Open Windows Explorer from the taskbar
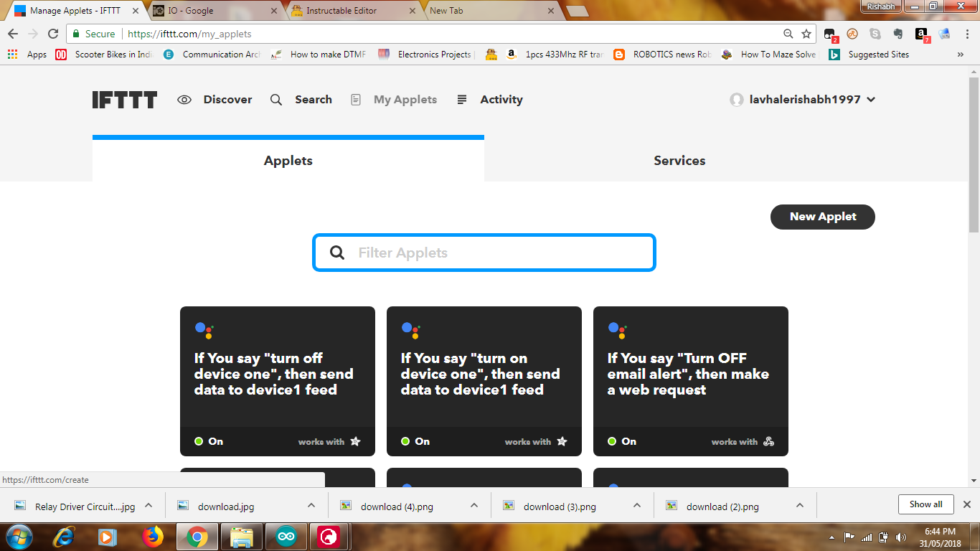 tap(242, 537)
